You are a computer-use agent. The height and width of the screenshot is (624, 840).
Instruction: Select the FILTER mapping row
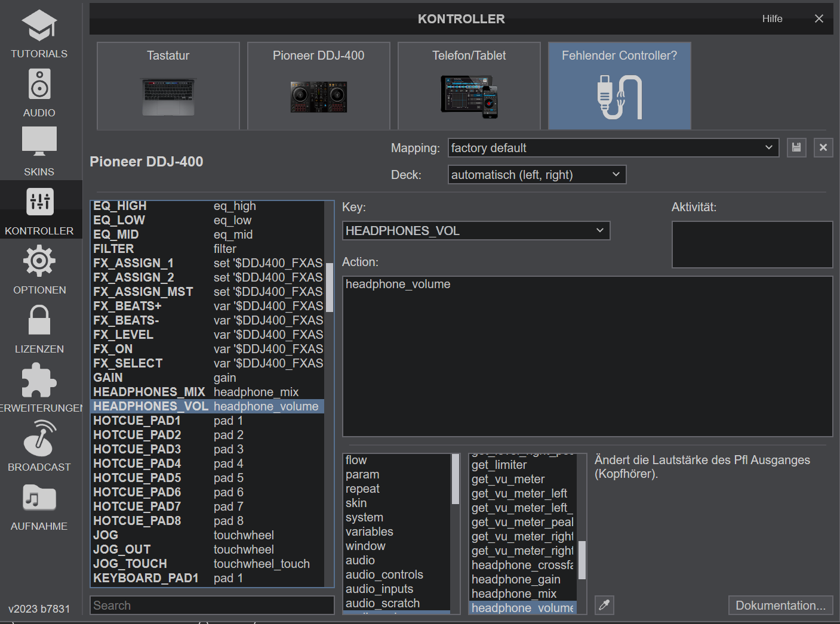coord(208,249)
